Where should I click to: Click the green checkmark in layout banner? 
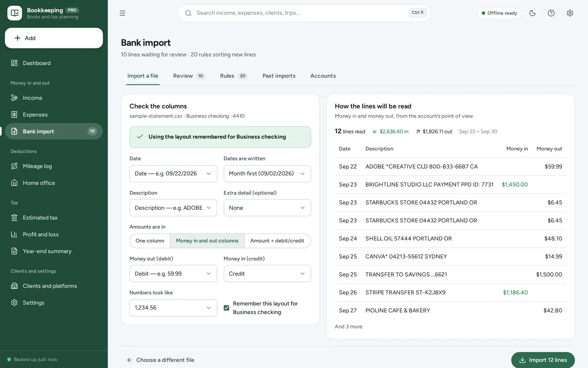point(140,137)
